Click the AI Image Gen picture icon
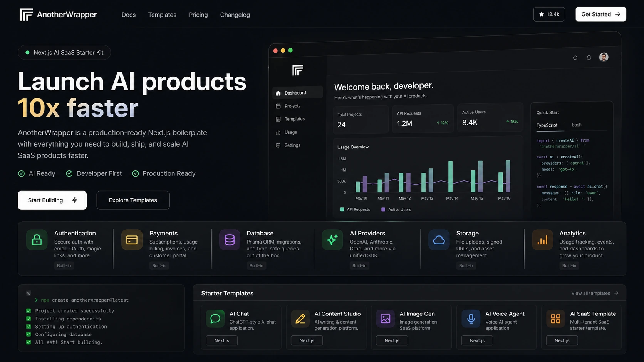 click(386, 319)
